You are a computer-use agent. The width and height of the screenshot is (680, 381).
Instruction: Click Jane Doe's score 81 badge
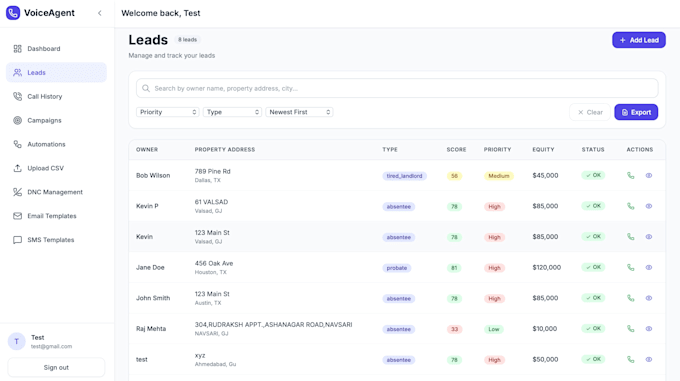(x=454, y=268)
